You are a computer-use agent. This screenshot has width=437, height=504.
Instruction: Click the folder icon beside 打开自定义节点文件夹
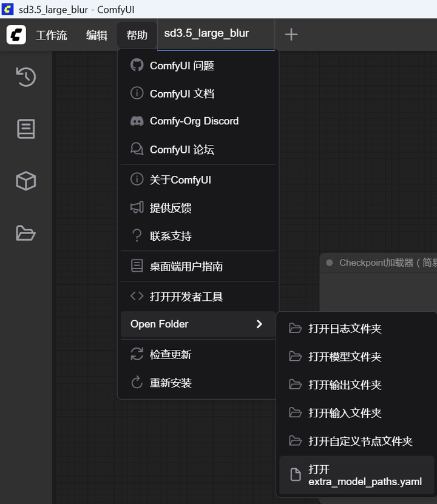click(295, 441)
